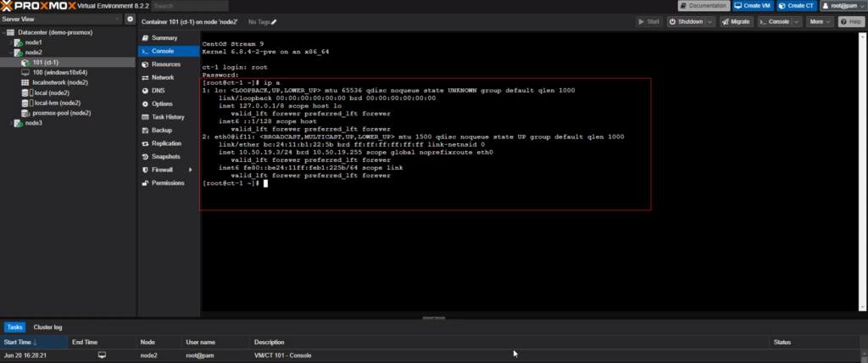Open the Shutdown dropdown arrow
The image size is (868, 363).
coord(710,21)
